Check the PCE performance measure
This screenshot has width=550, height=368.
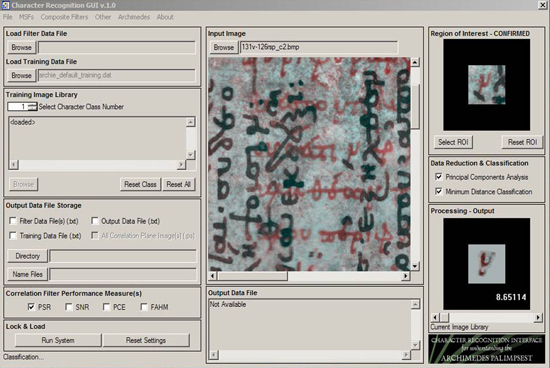coord(106,307)
